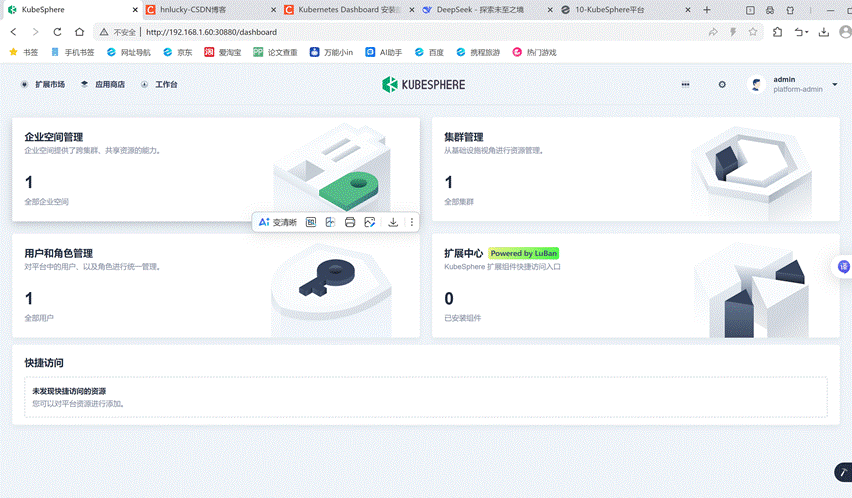This screenshot has width=852, height=498.
Task: Click the share arrow icon in address bar
Action: [x=713, y=32]
